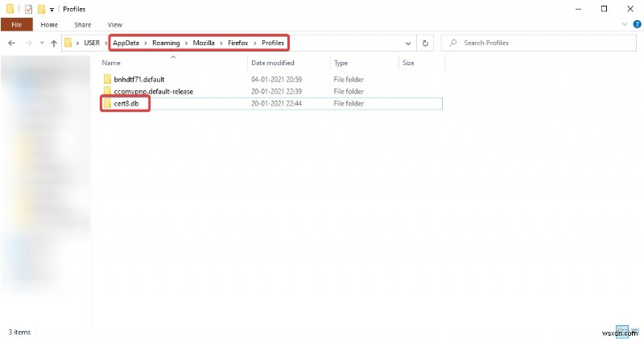
Task: Click the New Folder quick access icon
Action: tap(42, 9)
